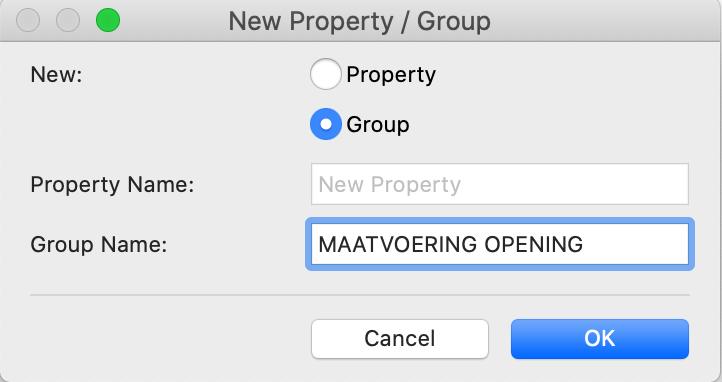Click the grayed-out minimize window button

[x=68, y=21]
